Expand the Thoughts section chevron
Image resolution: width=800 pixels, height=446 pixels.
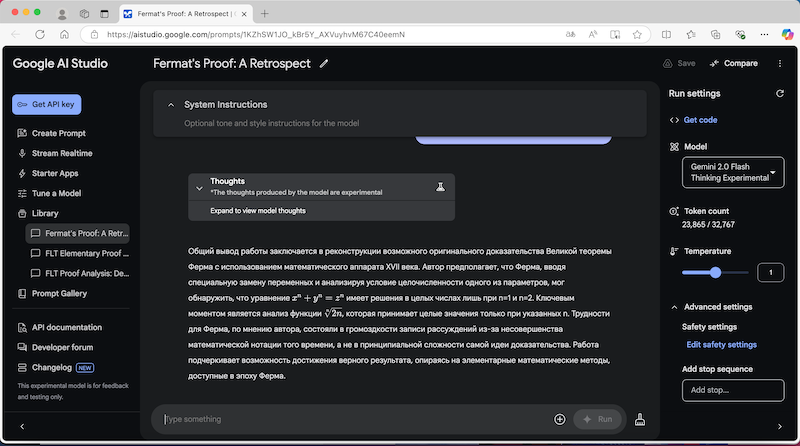click(199, 188)
